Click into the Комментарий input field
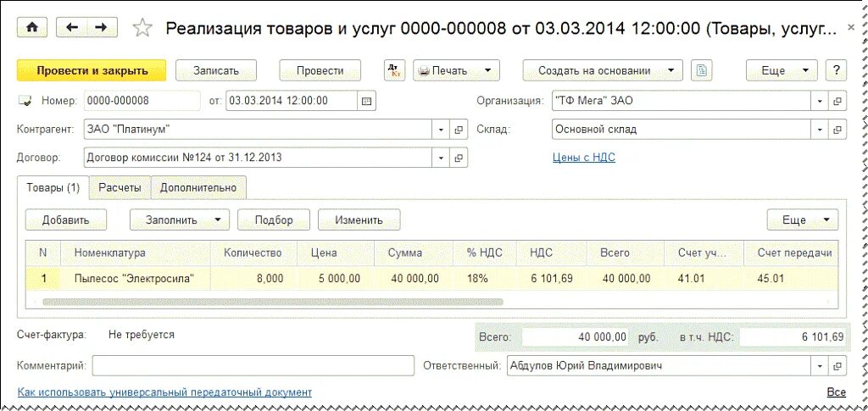The height and width of the screenshot is (411, 868). coord(253,365)
